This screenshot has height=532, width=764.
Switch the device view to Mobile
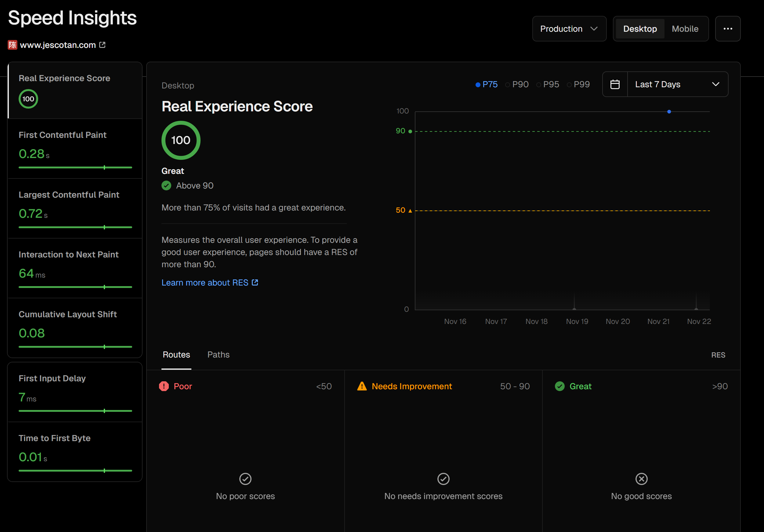click(686, 29)
